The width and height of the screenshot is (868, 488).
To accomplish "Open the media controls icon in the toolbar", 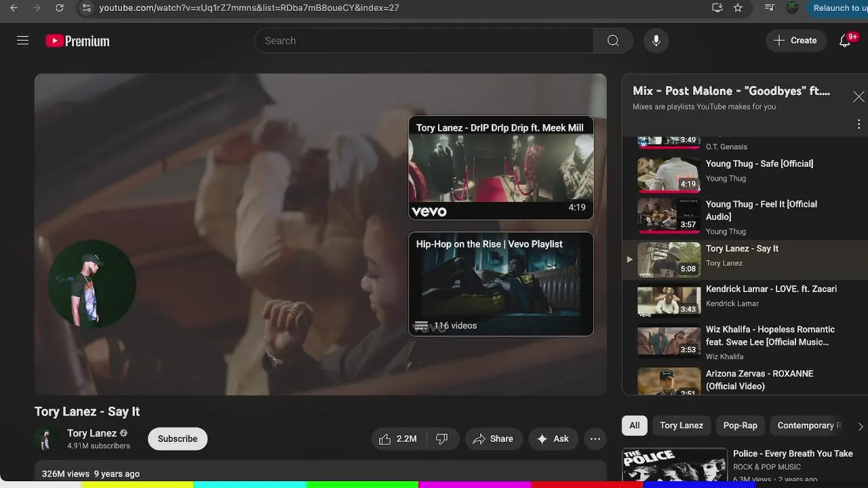I will (x=769, y=8).
